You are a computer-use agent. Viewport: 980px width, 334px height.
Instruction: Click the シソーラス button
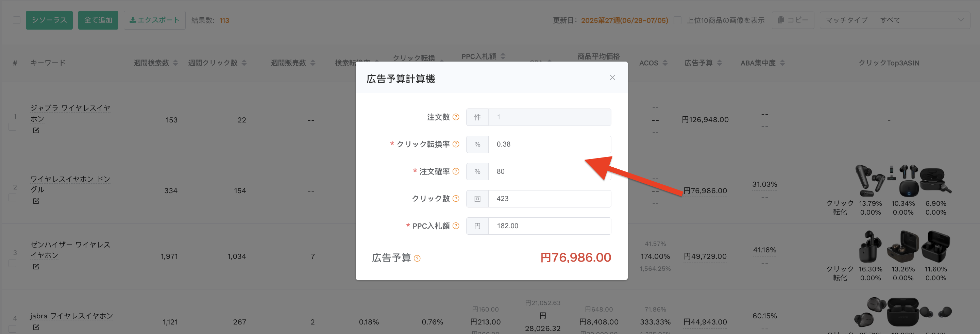(x=49, y=20)
